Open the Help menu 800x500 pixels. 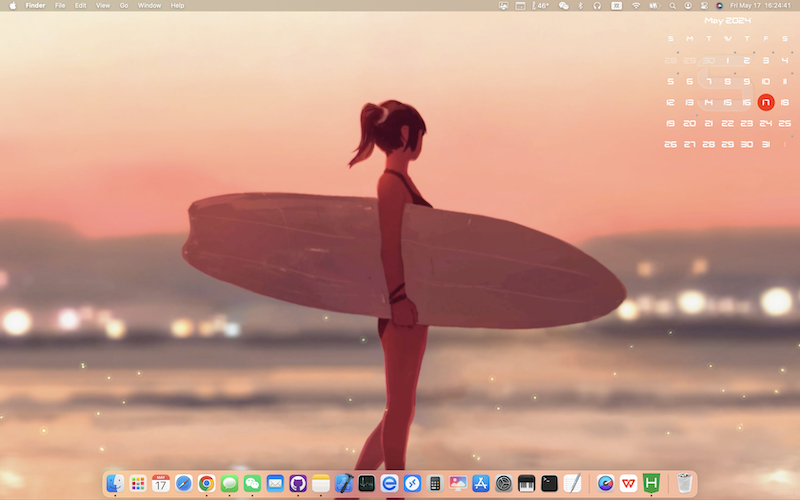pos(178,6)
